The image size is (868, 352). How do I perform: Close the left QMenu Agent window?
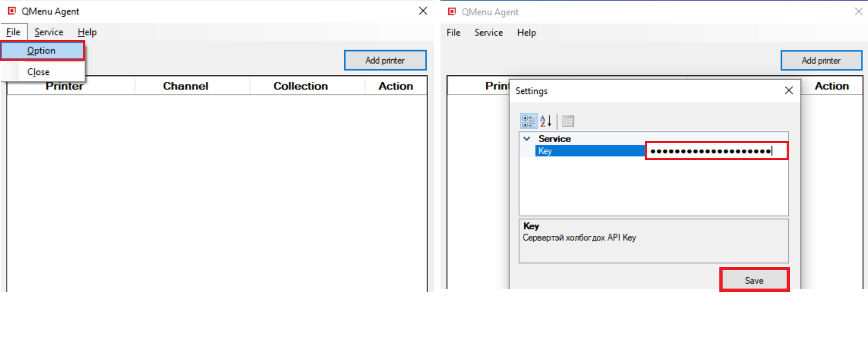pyautogui.click(x=423, y=11)
